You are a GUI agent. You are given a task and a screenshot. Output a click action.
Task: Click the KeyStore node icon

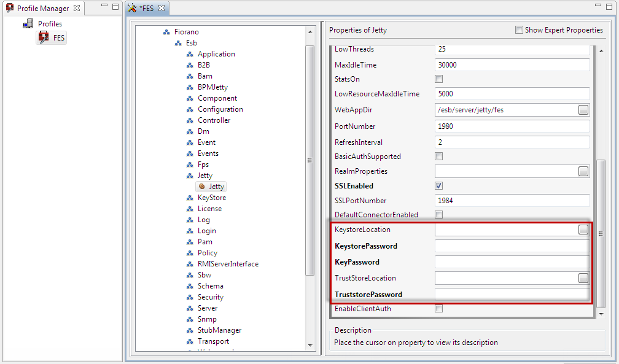coord(190,198)
